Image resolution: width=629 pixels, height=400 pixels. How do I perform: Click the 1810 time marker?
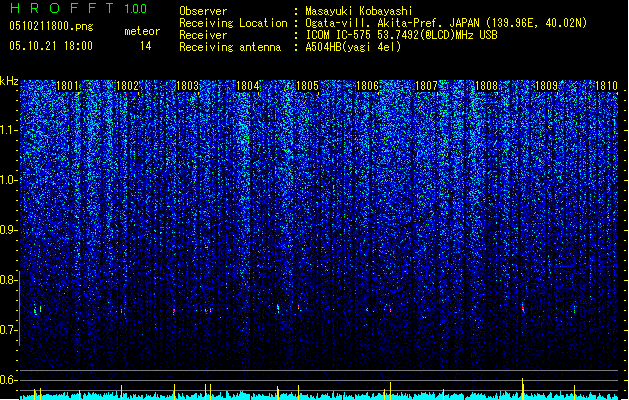pyautogui.click(x=607, y=86)
